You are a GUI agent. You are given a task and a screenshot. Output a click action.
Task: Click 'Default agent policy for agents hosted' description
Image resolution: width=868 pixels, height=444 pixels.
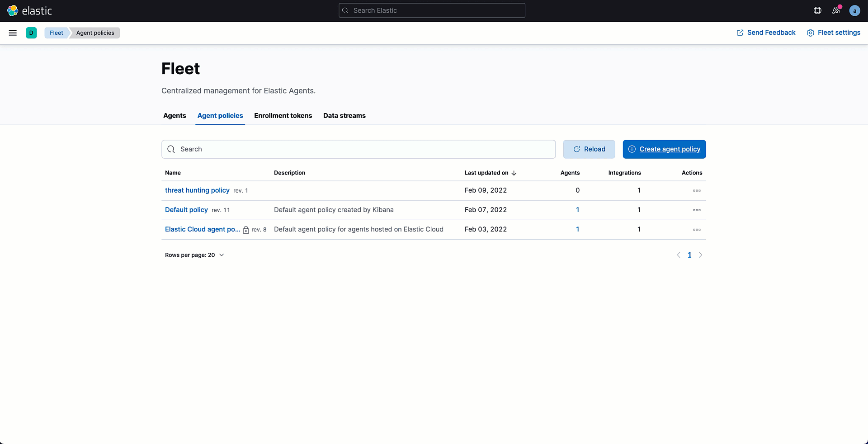point(359,229)
